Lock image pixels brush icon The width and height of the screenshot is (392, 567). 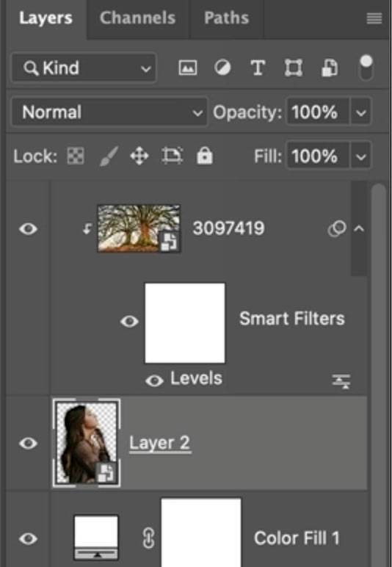[109, 156]
